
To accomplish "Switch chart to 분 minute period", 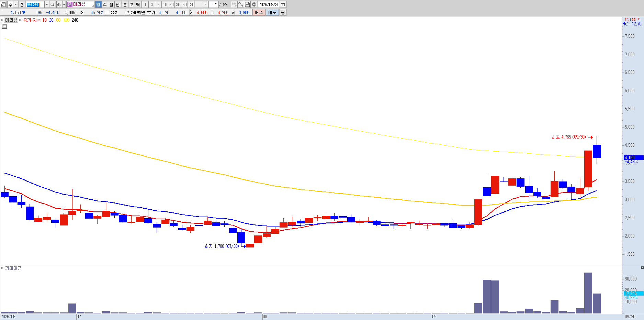I will click(x=125, y=4).
